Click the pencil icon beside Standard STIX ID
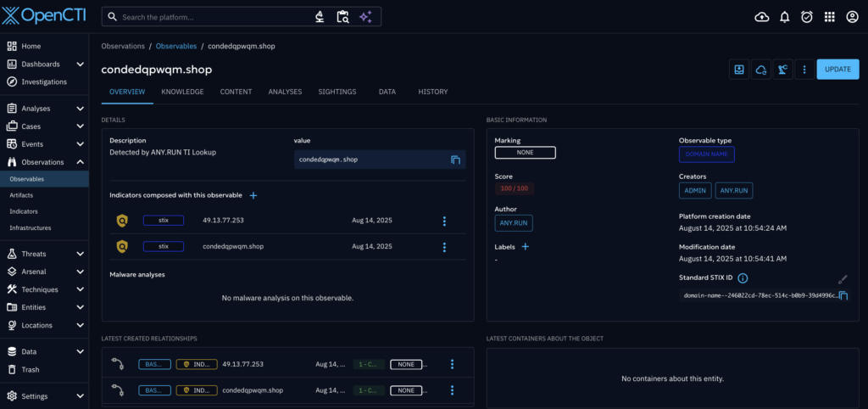This screenshot has height=409, width=868. pos(842,278)
